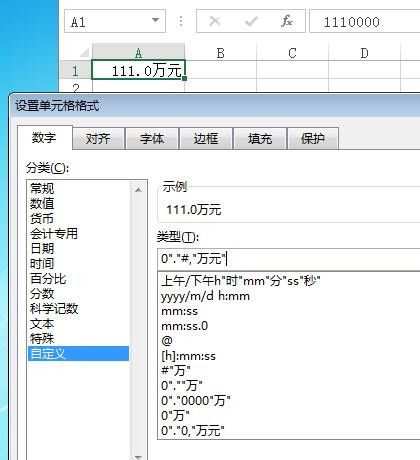Select column B header

(x=220, y=53)
